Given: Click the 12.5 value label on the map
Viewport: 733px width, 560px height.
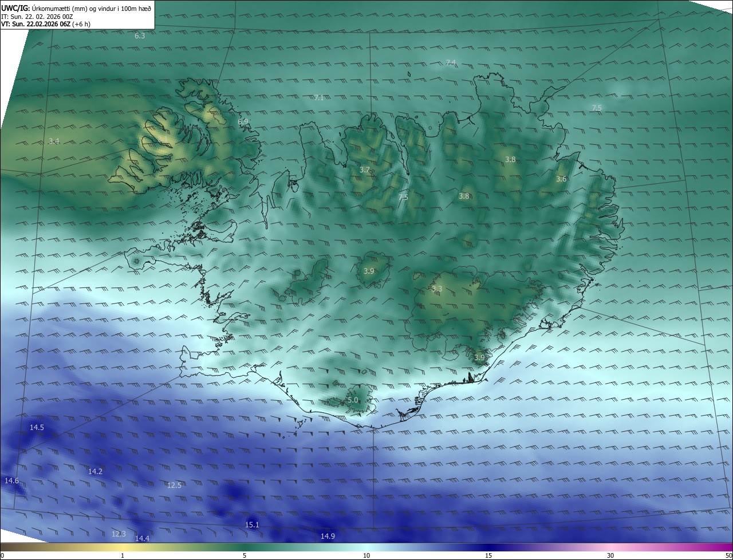Looking at the screenshot, I should coord(174,486).
